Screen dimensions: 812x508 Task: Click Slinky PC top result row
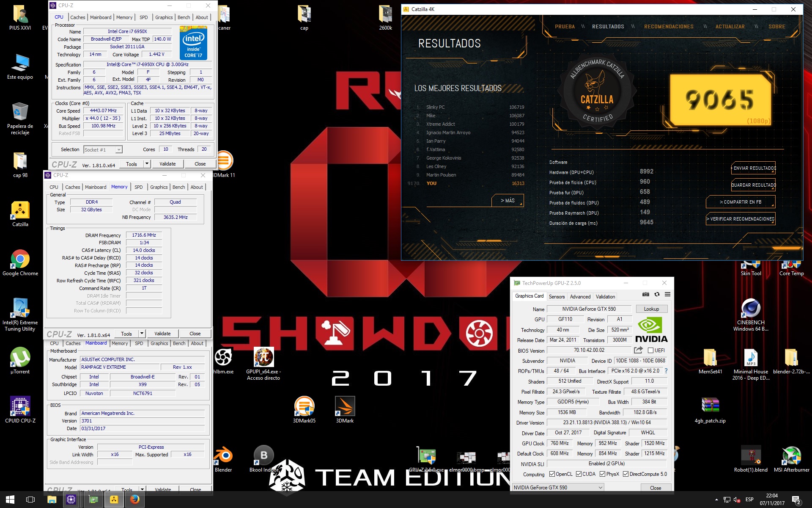tap(469, 107)
